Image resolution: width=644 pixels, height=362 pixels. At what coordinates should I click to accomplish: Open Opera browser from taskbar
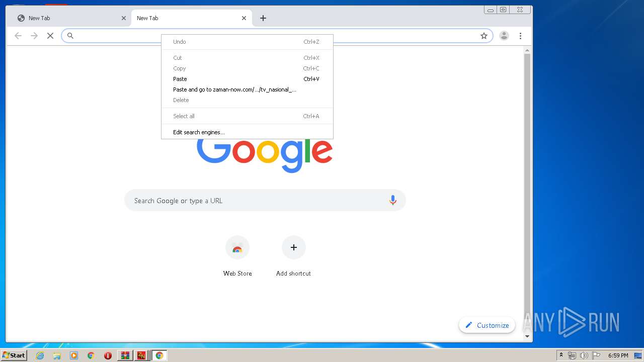coord(108,355)
